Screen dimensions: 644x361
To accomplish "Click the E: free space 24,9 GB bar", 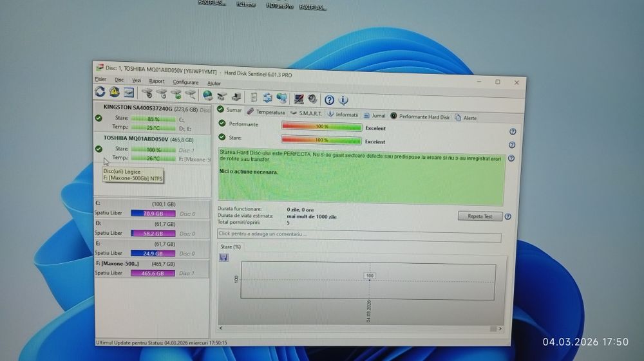I will [x=153, y=254].
